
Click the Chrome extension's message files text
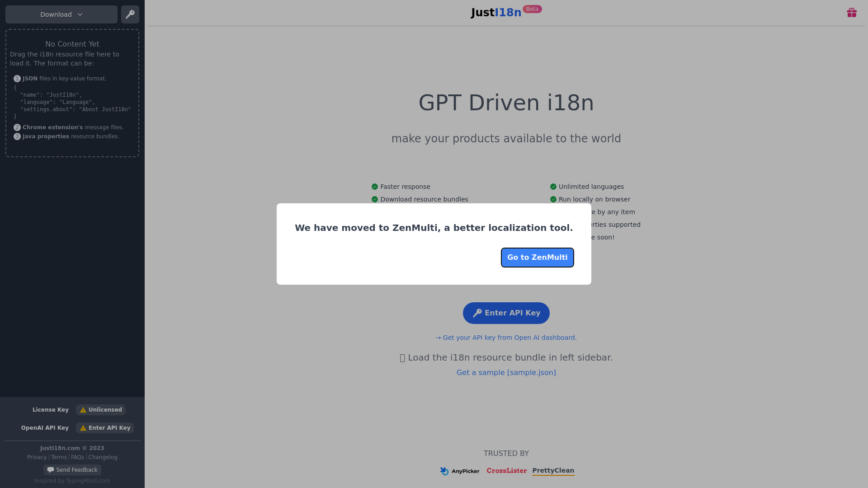73,127
